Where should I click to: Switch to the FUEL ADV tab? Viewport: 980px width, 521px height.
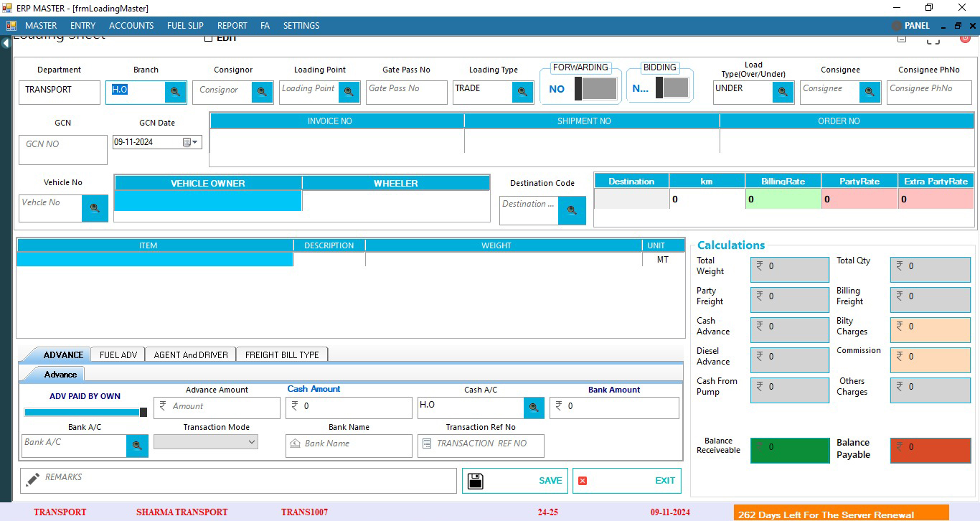(118, 355)
